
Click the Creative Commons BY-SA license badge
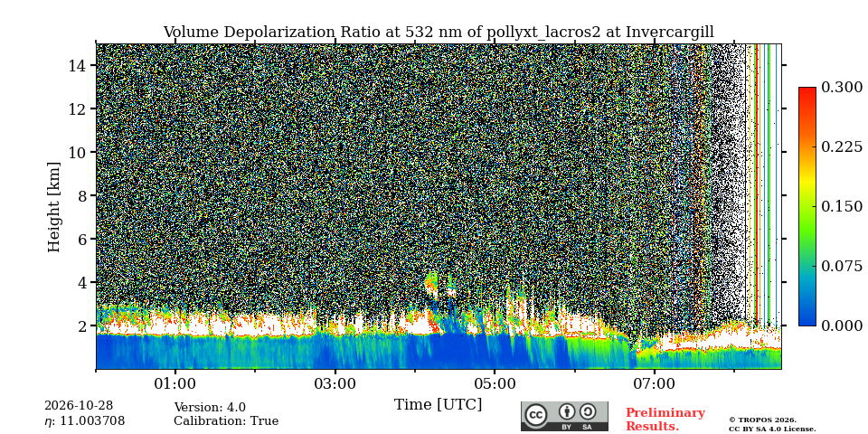(564, 416)
